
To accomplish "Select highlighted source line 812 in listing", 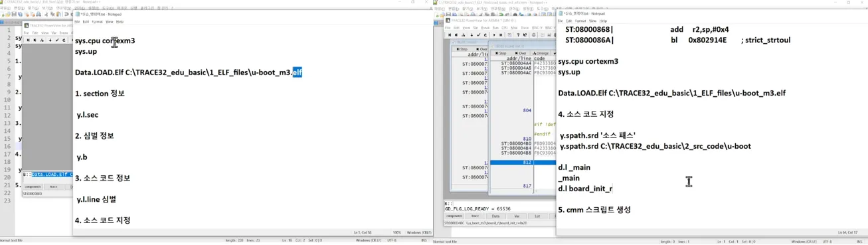I will click(522, 162).
